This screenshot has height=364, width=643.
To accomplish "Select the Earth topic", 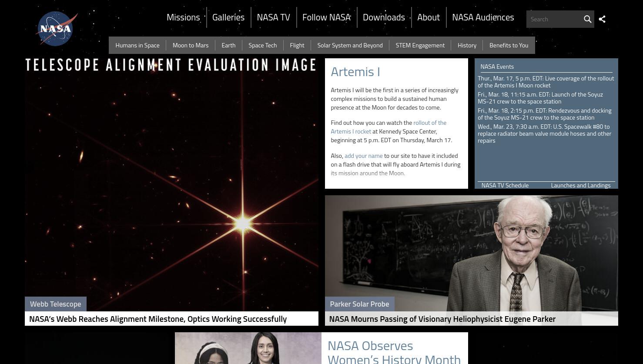I will pos(228,45).
